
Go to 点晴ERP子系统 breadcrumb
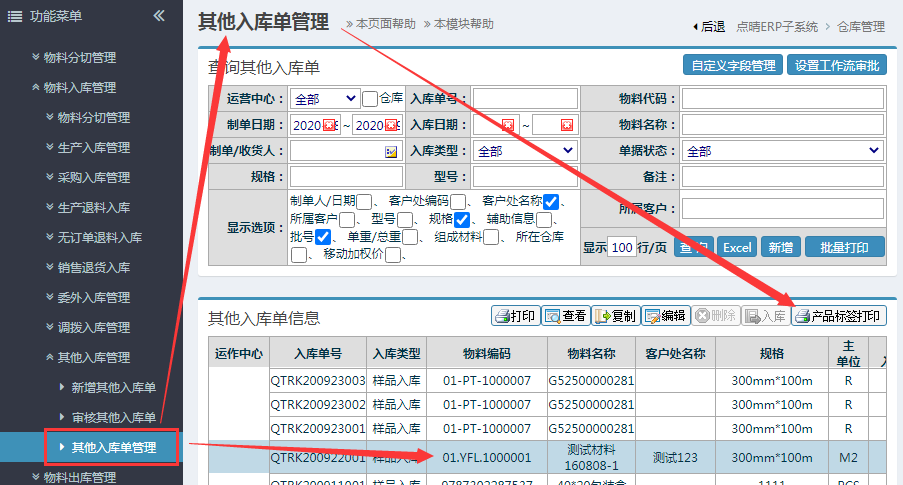[x=777, y=26]
